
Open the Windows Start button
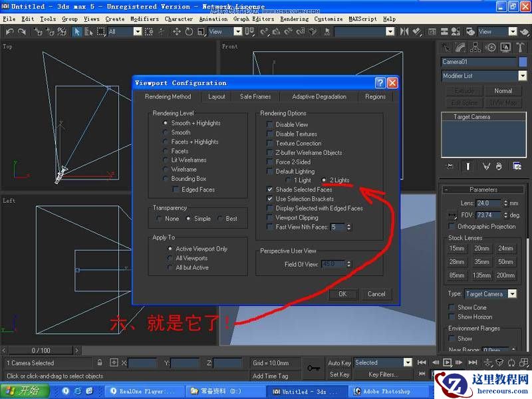(x=25, y=391)
